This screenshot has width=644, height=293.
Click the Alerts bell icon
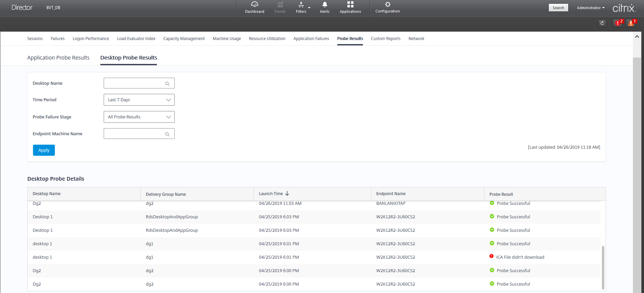325,5
